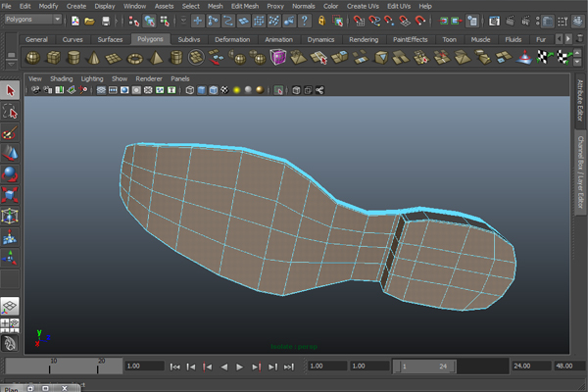The width and height of the screenshot is (588, 392).
Task: Choose the Paint Selection tool
Action: coord(10,133)
